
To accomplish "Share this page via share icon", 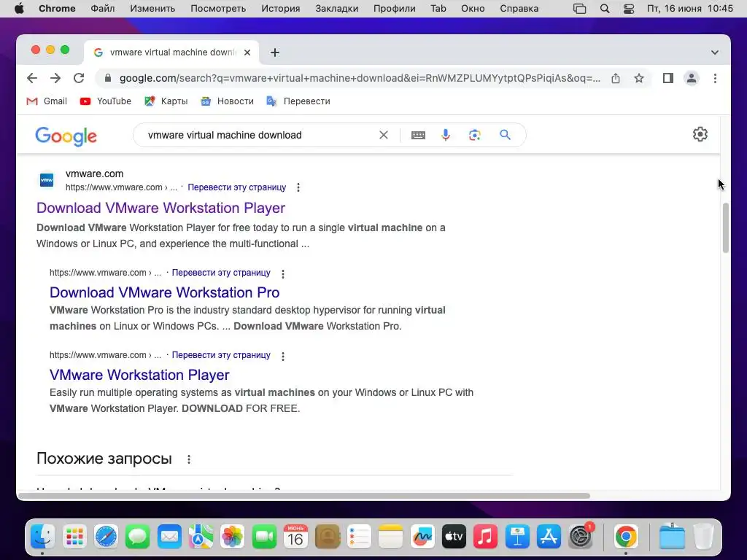I will pyautogui.click(x=616, y=78).
